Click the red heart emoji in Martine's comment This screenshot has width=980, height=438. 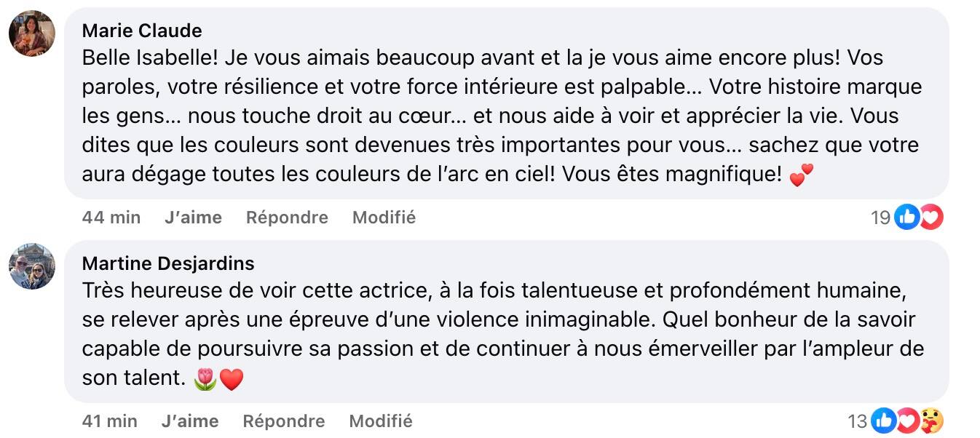coord(233,378)
